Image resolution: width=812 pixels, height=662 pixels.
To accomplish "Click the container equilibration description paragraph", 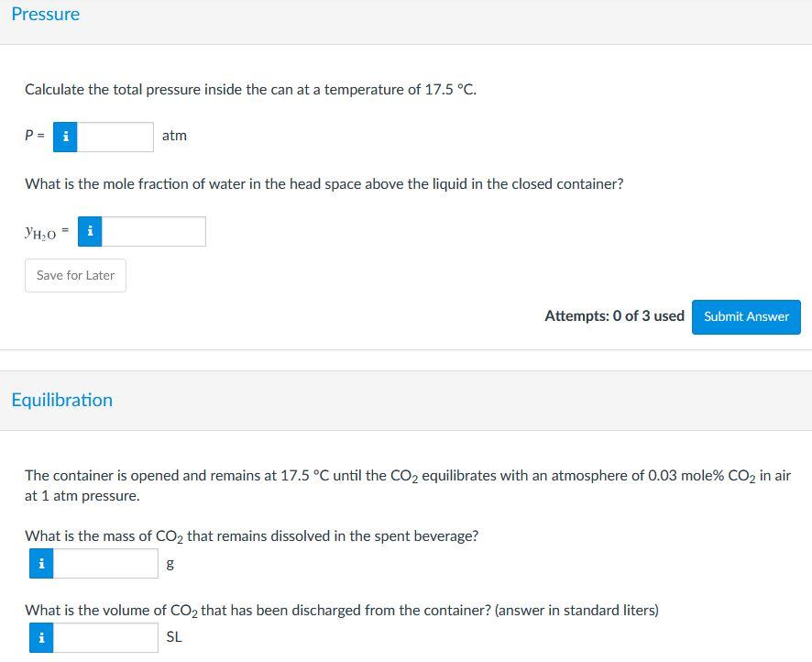I will [x=407, y=486].
